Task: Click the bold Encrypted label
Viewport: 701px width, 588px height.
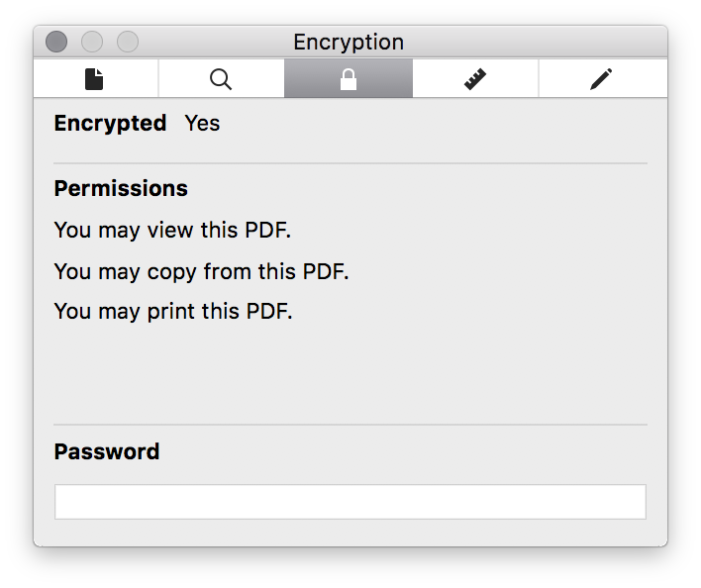Action: coord(111,124)
